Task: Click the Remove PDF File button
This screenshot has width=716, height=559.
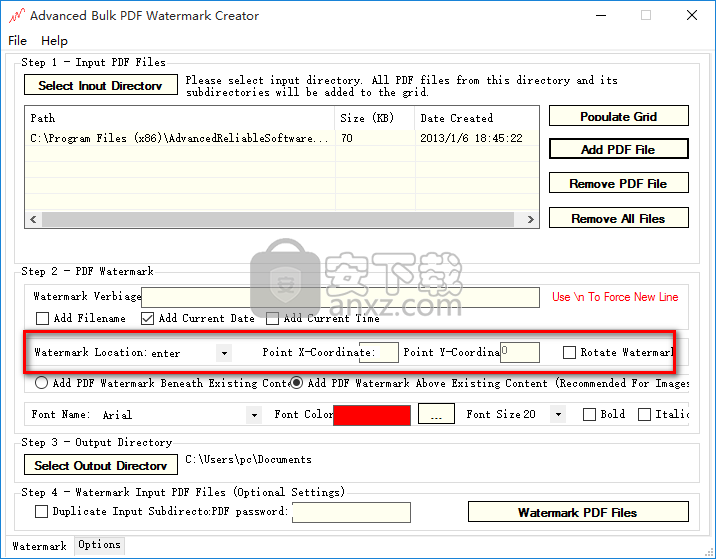Action: [618, 183]
